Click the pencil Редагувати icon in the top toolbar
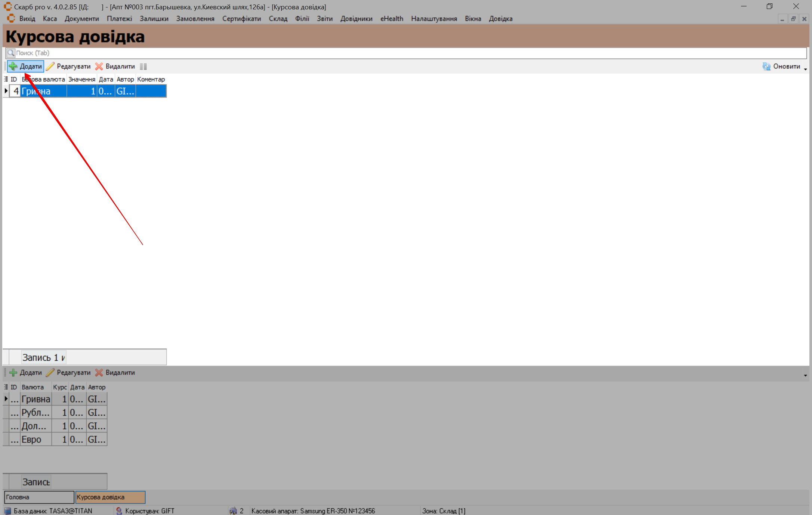The height and width of the screenshot is (515, 812). [50, 67]
